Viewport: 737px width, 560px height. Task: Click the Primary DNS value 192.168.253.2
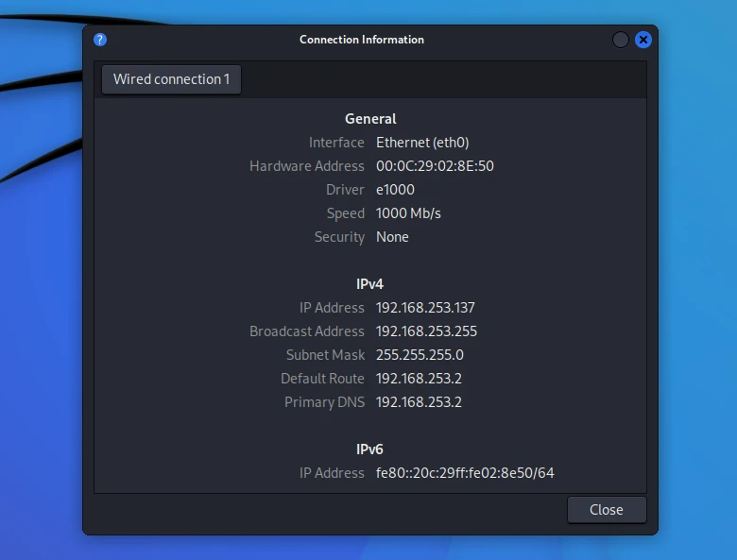tap(419, 402)
